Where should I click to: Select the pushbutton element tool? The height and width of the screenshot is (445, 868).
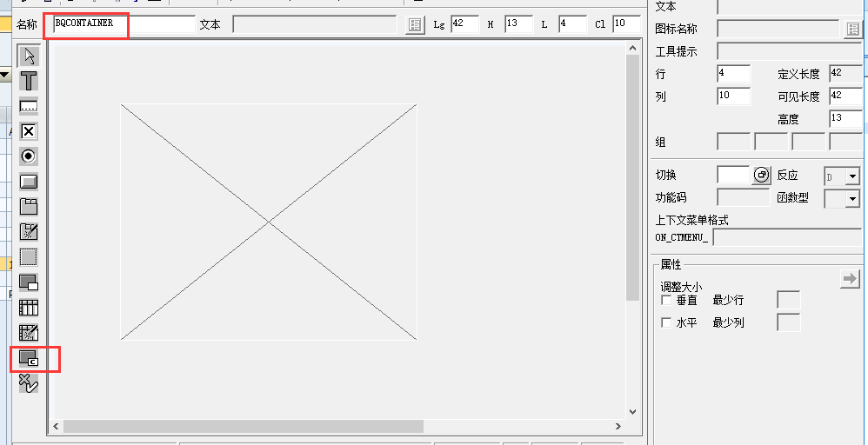29,182
